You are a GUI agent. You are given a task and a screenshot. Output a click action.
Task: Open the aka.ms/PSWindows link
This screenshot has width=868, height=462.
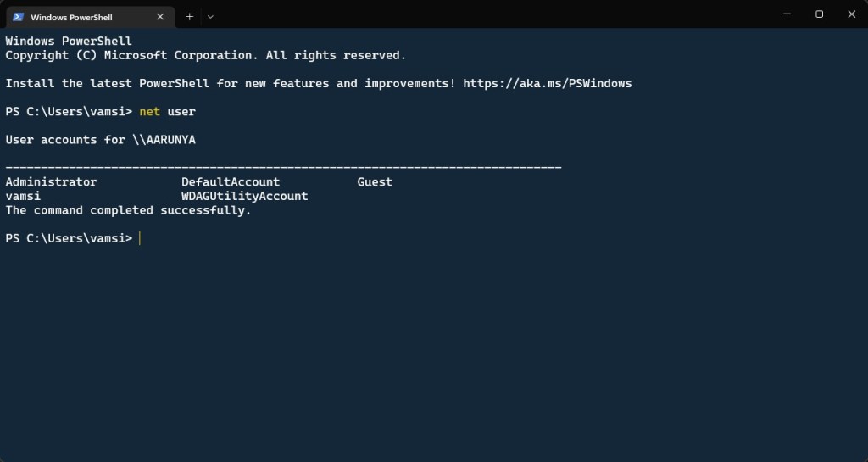click(x=547, y=83)
